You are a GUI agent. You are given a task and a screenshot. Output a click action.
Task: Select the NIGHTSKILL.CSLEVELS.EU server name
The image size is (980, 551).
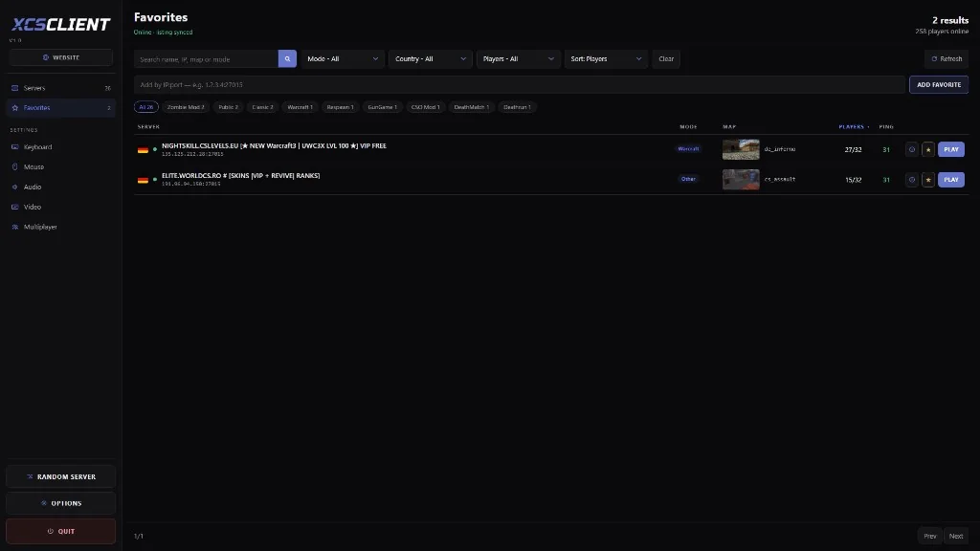[274, 145]
